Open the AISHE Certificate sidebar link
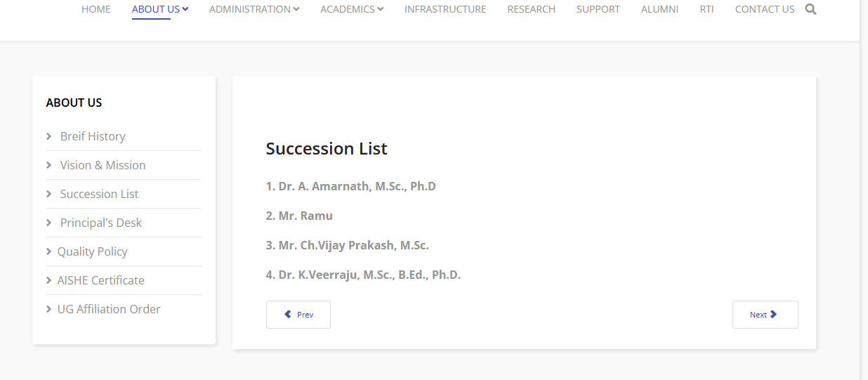Screen dimensions: 868x380 pyautogui.click(x=100, y=280)
